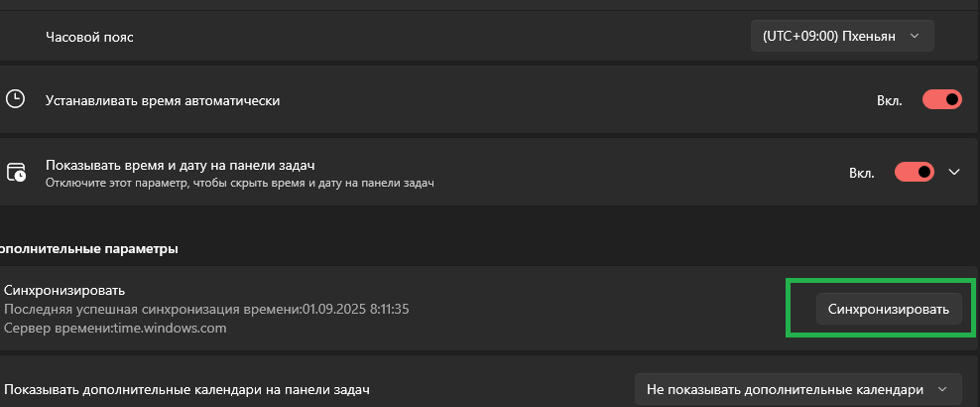Open 'Не показывать дополнительные календари' dropdown

(x=797, y=389)
